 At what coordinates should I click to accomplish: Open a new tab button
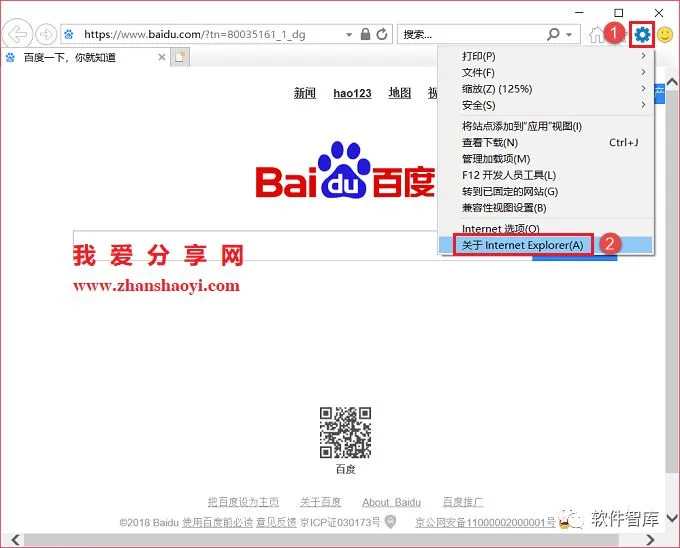click(180, 57)
